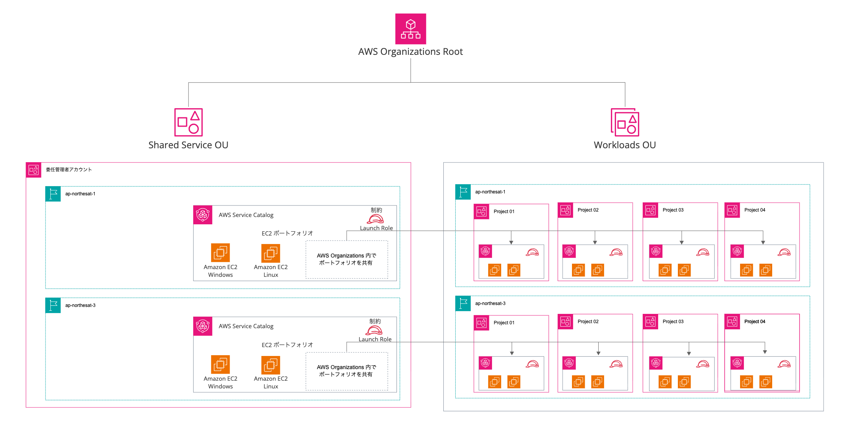The image size is (868, 444).
Task: Select the 制約 label above the Launch Role
Action: [376, 210]
